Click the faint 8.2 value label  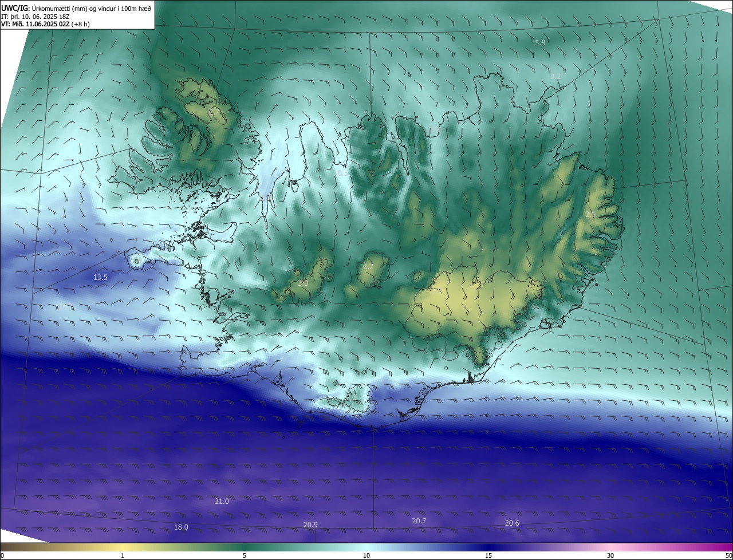click(x=555, y=76)
